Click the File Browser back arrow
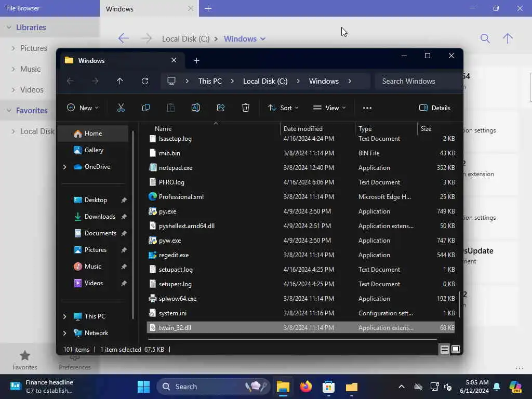Image resolution: width=532 pixels, height=399 pixels. pos(124,38)
